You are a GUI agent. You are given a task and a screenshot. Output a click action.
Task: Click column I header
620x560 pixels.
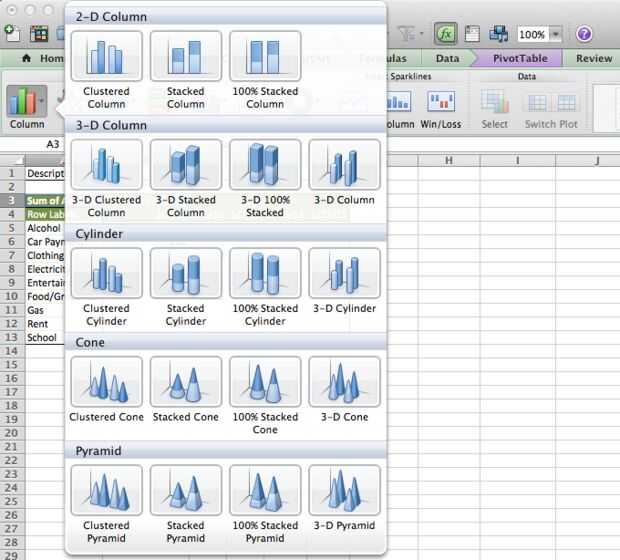click(x=518, y=160)
